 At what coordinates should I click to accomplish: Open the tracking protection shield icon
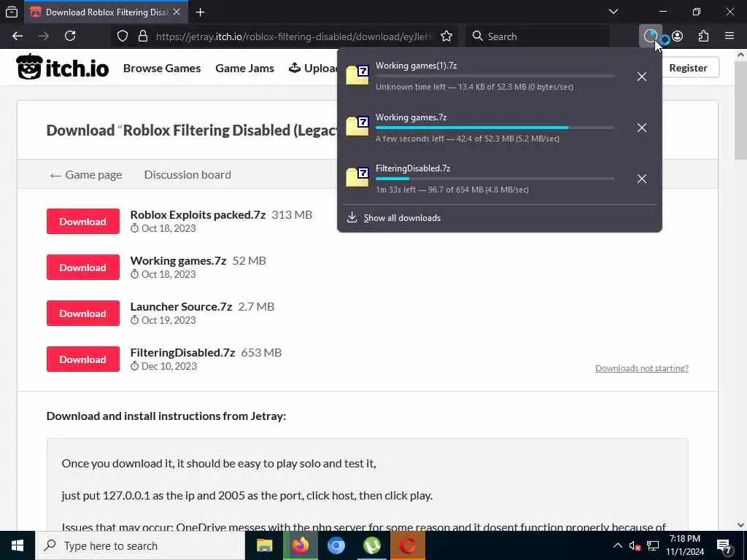123,36
